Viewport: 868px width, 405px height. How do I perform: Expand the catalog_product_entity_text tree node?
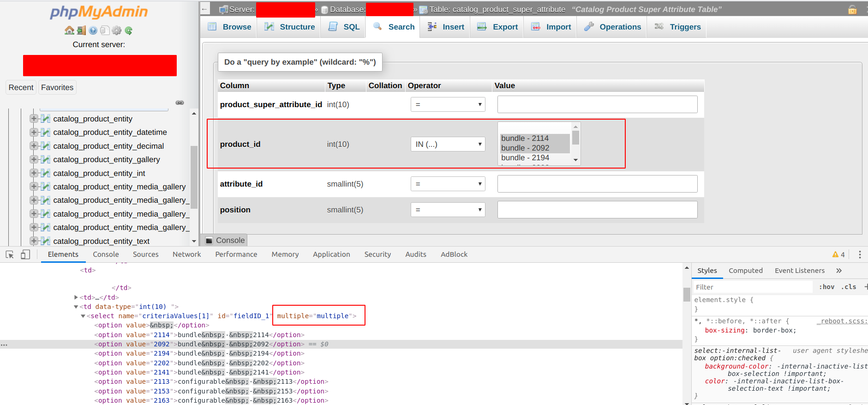[x=34, y=241]
